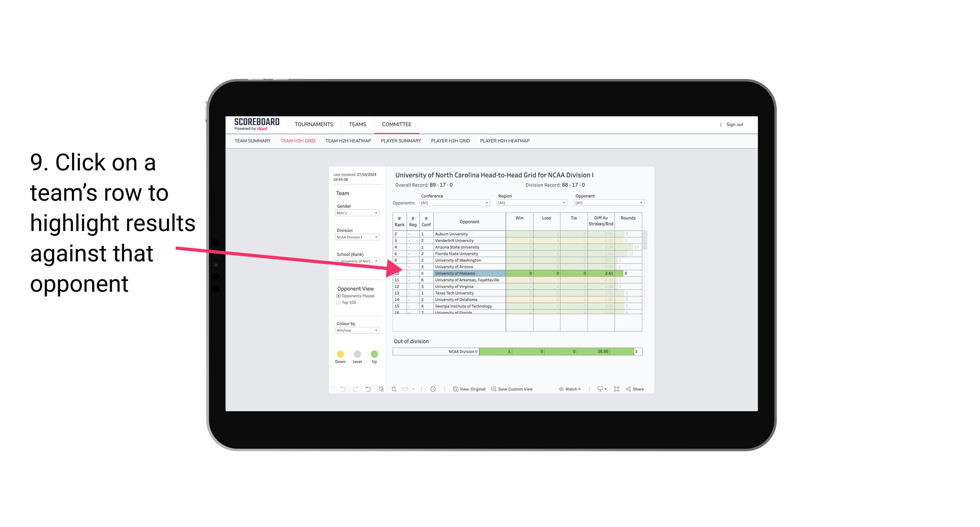Click the Teams menu item
This screenshot has height=527, width=980.
357,124
